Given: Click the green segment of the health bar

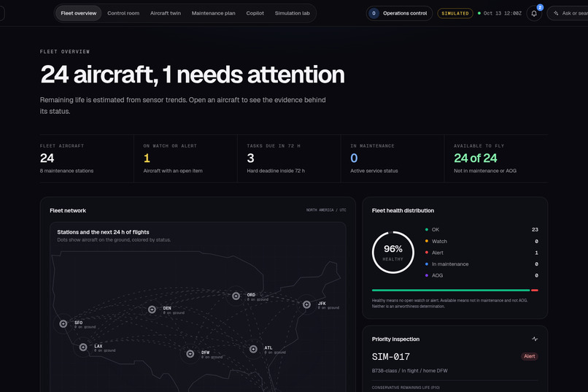Looking at the screenshot, I should click(x=451, y=291).
